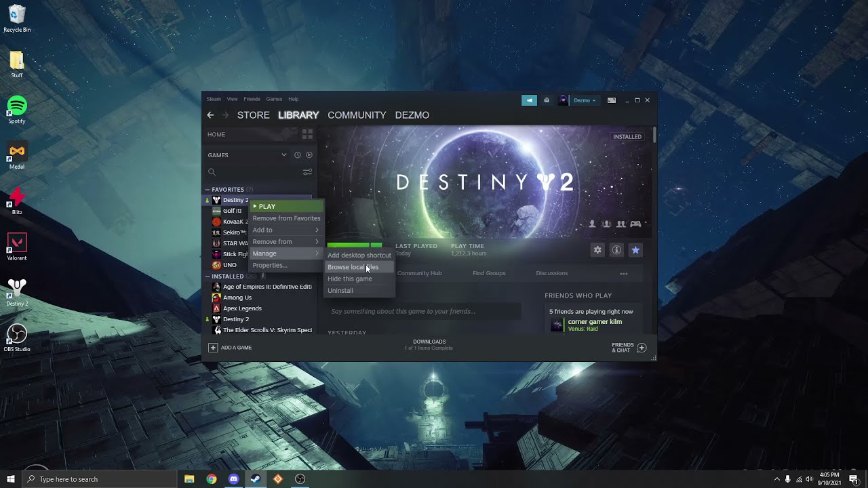
Task: Open the DEZMO profile tab
Action: 412,115
